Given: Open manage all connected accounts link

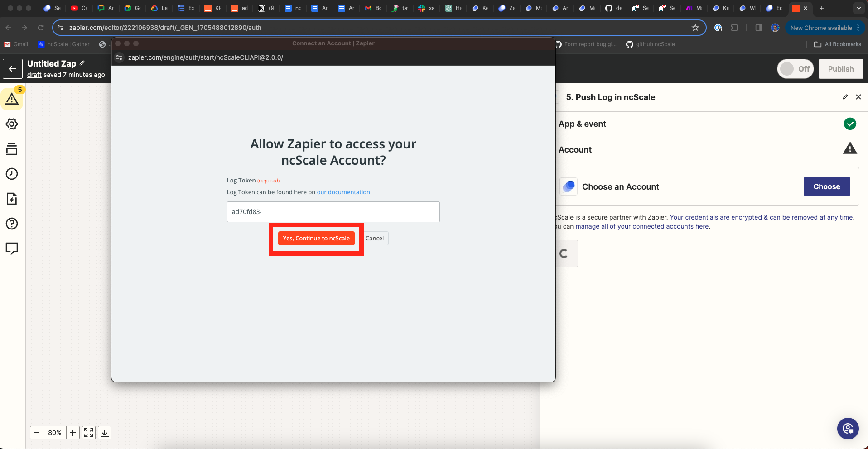Looking at the screenshot, I should pos(642,226).
